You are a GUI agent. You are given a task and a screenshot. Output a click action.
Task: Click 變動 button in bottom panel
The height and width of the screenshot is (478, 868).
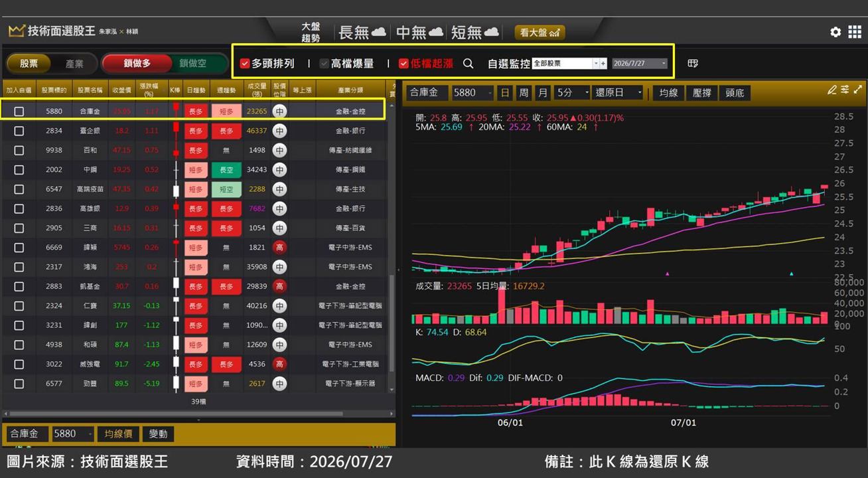click(158, 434)
